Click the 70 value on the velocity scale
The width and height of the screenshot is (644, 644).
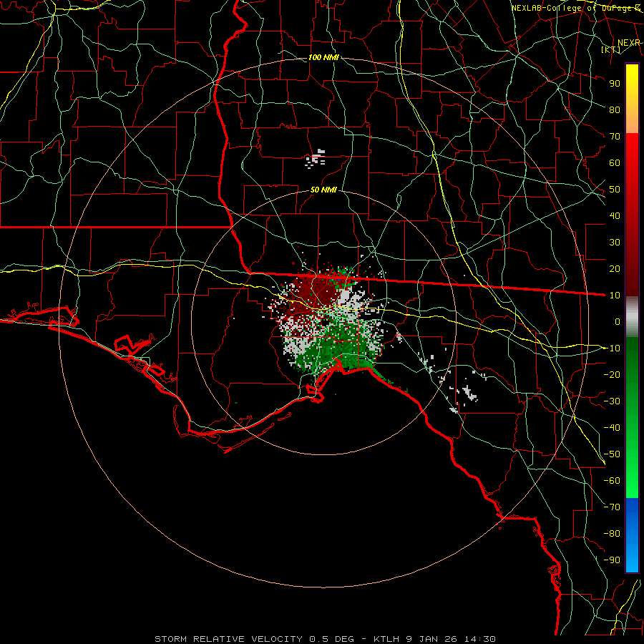coord(615,137)
